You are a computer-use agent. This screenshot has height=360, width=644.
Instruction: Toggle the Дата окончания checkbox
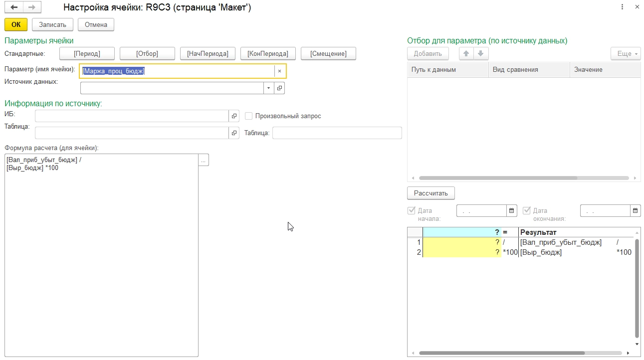coord(526,210)
